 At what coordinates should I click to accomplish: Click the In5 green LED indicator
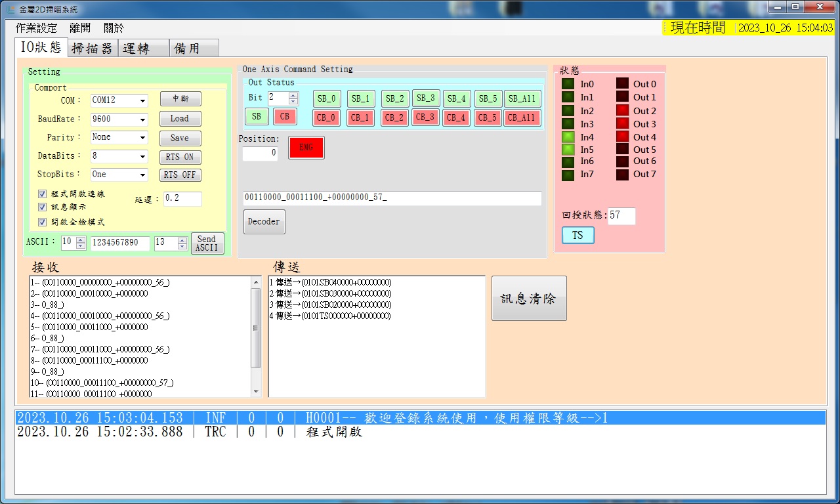tap(568, 150)
